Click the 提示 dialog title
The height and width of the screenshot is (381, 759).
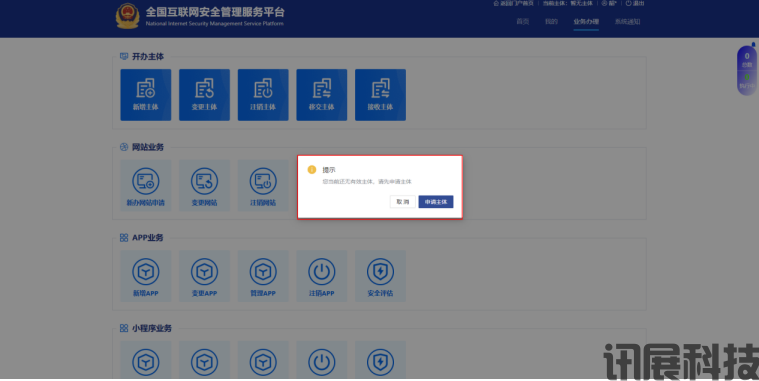(x=329, y=170)
